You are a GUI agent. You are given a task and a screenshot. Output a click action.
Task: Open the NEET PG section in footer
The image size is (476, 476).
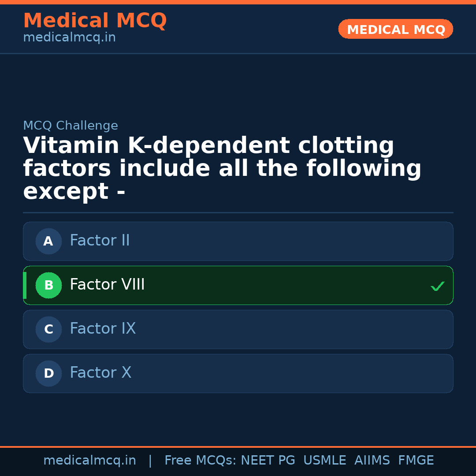268,460
